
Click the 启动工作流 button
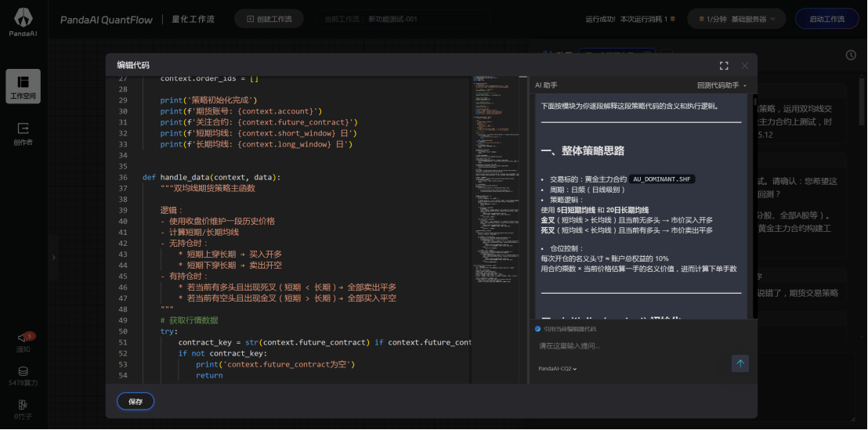point(827,19)
